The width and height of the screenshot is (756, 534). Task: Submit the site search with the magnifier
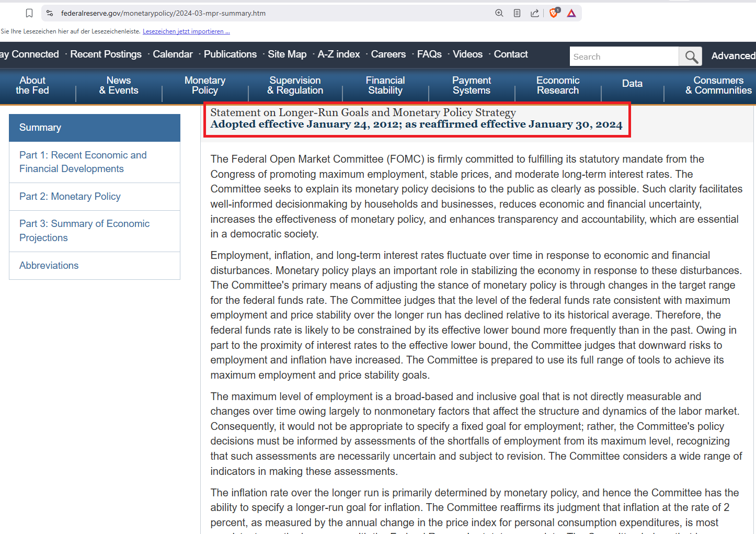click(x=691, y=56)
